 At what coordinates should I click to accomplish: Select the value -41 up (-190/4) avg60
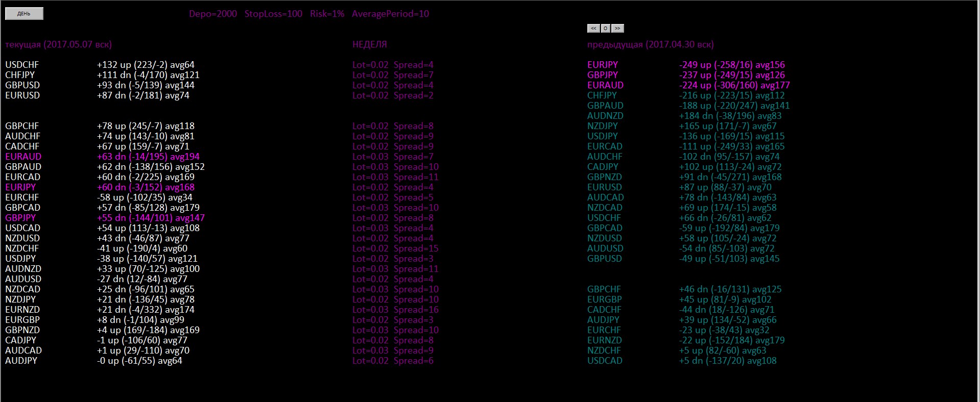tap(142, 248)
